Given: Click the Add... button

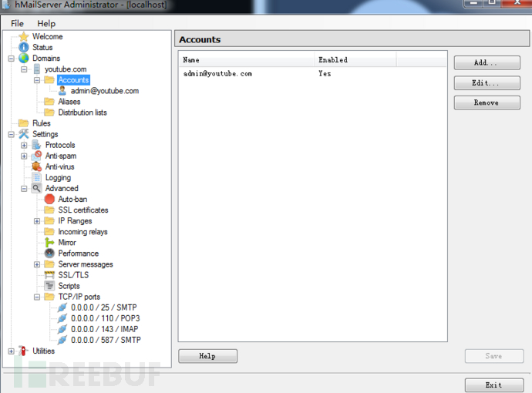Looking at the screenshot, I should (x=487, y=62).
